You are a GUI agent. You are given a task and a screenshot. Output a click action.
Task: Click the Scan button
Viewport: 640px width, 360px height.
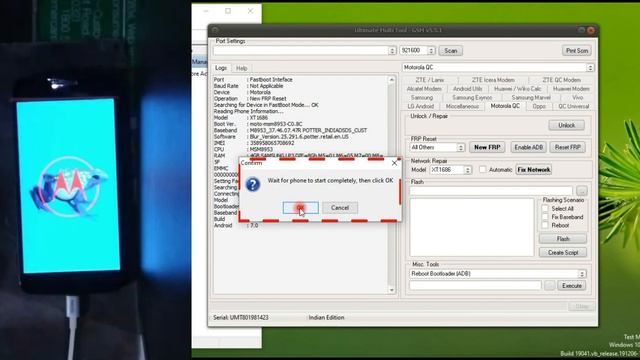click(x=451, y=51)
